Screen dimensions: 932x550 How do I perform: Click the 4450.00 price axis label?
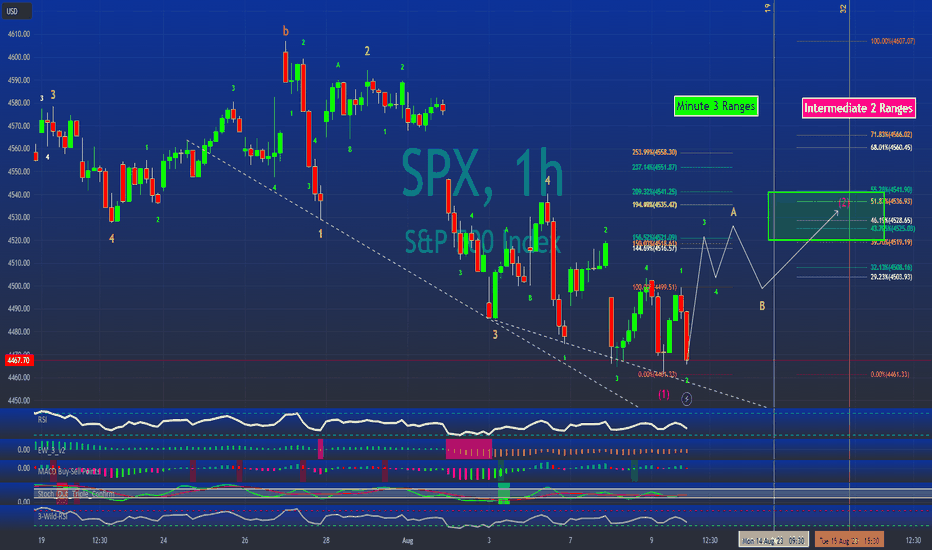point(19,401)
